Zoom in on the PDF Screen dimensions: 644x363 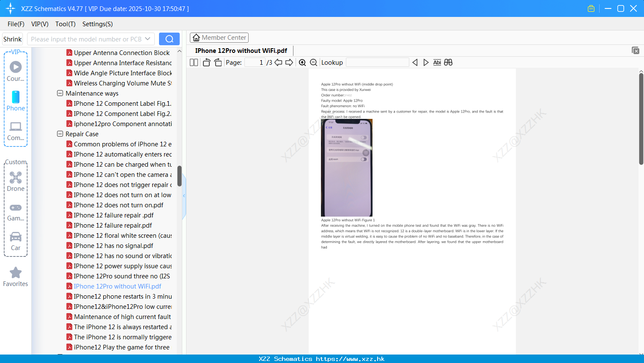[x=302, y=63]
